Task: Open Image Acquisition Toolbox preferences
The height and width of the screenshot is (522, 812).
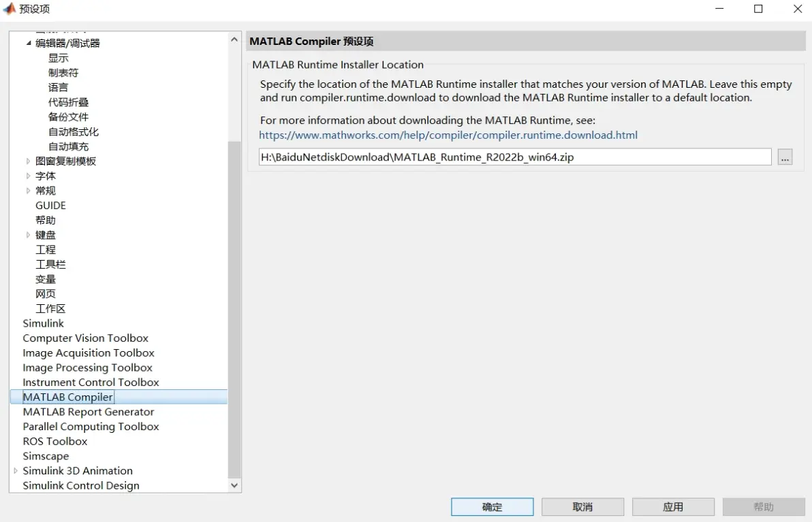Action: (89, 353)
